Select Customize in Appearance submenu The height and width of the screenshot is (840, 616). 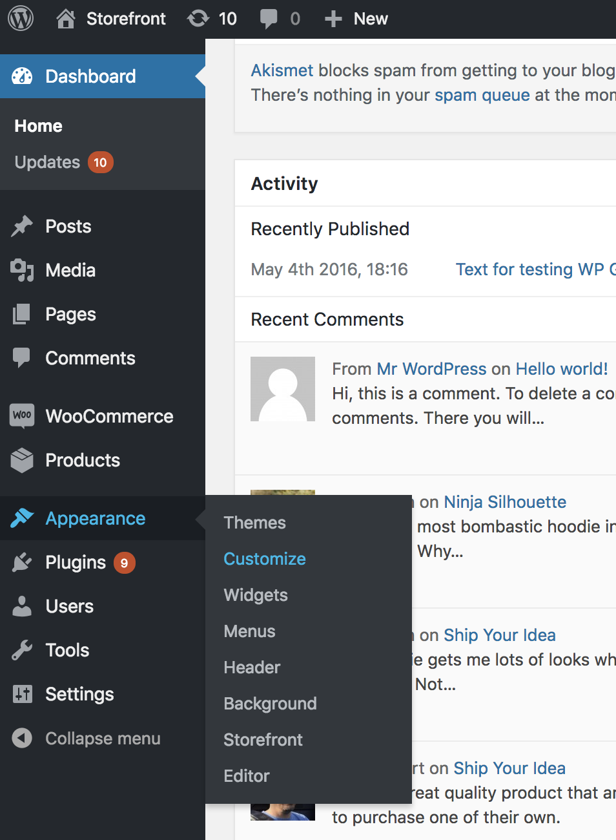(265, 559)
